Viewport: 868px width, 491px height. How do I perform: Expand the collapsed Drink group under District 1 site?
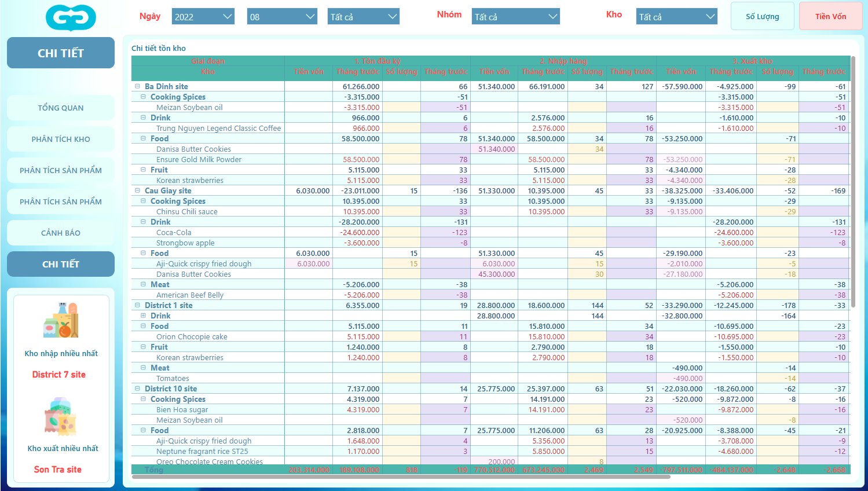click(144, 316)
